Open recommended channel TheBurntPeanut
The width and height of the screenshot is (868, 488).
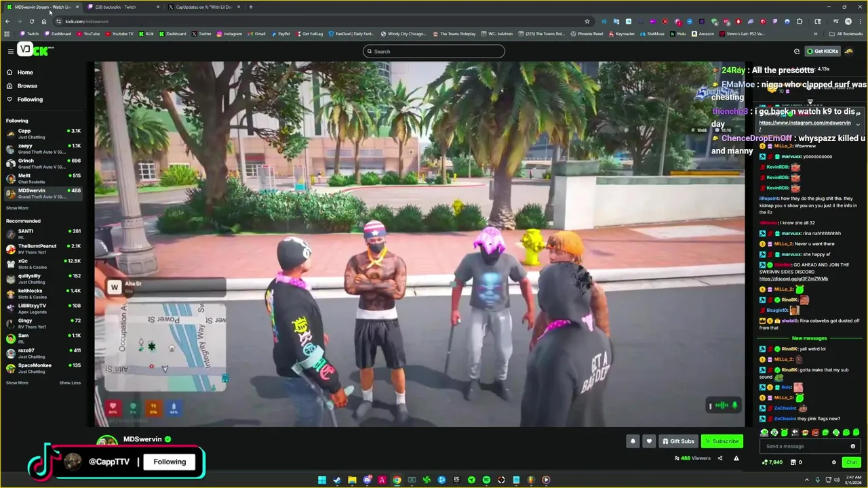[43, 249]
